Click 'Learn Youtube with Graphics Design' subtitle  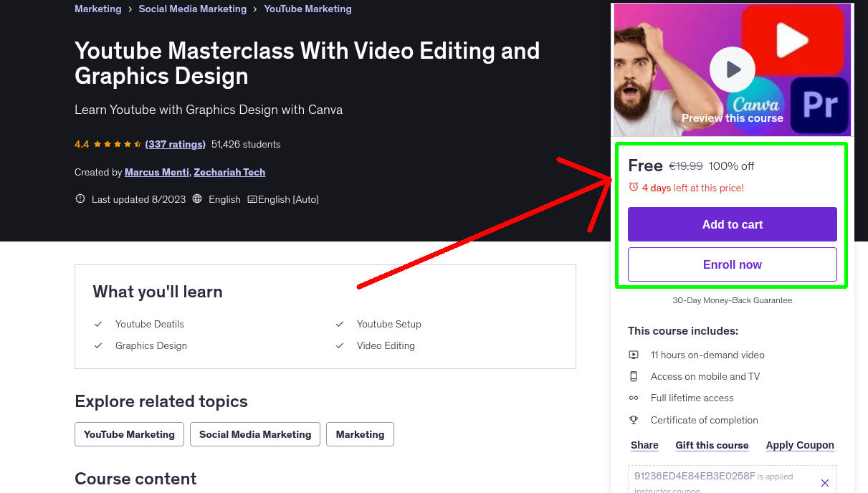click(x=209, y=110)
